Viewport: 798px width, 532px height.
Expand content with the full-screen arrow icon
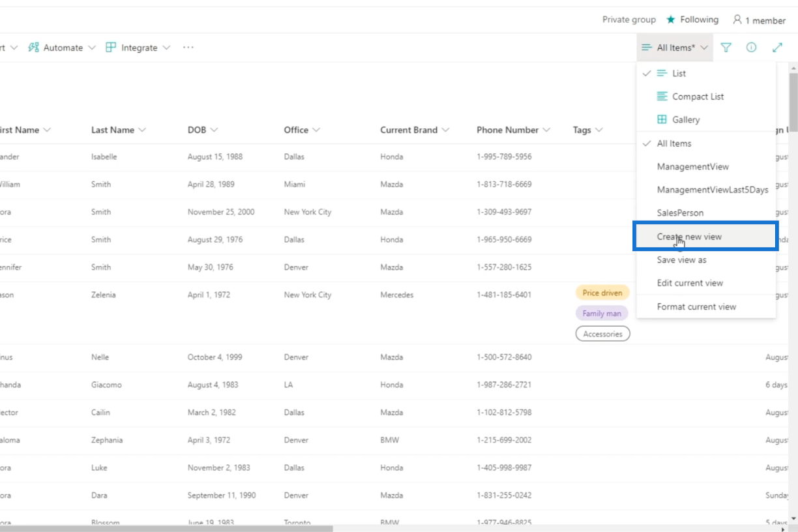777,48
